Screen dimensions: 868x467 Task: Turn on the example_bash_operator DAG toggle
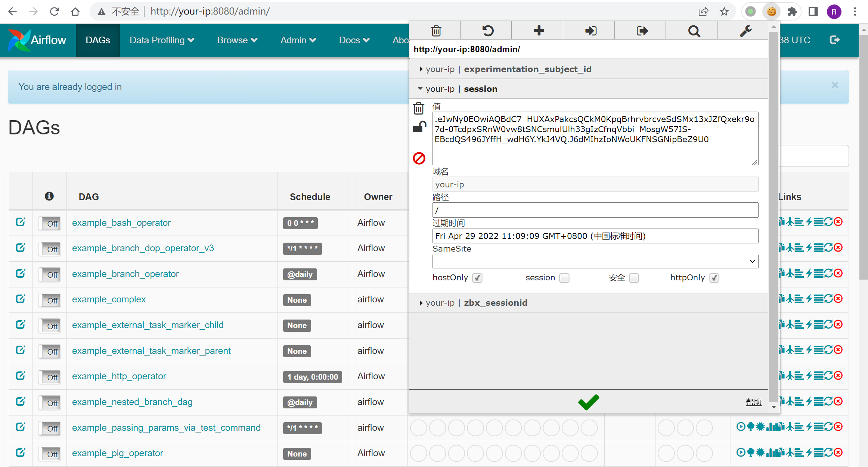(50, 223)
